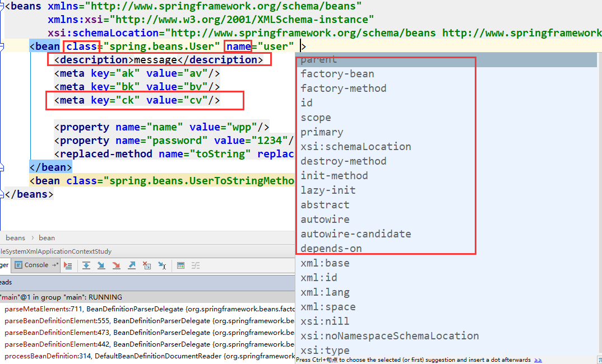602x364 pixels.
Task: Click the Step Into blue arrow icon
Action: (x=101, y=265)
